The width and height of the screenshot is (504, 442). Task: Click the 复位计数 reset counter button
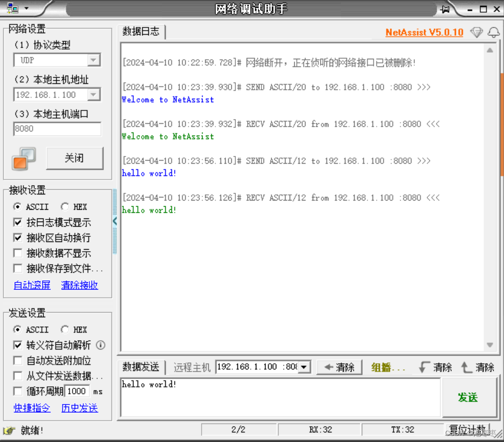[467, 429]
